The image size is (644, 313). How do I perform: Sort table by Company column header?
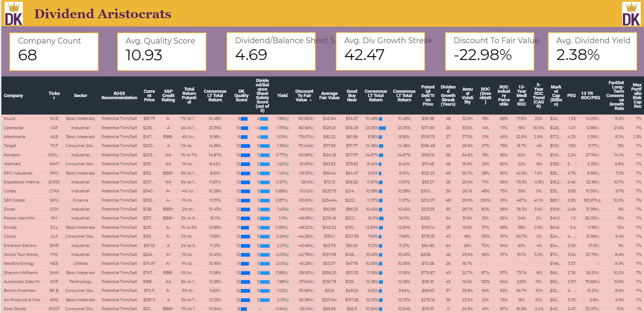[14, 96]
